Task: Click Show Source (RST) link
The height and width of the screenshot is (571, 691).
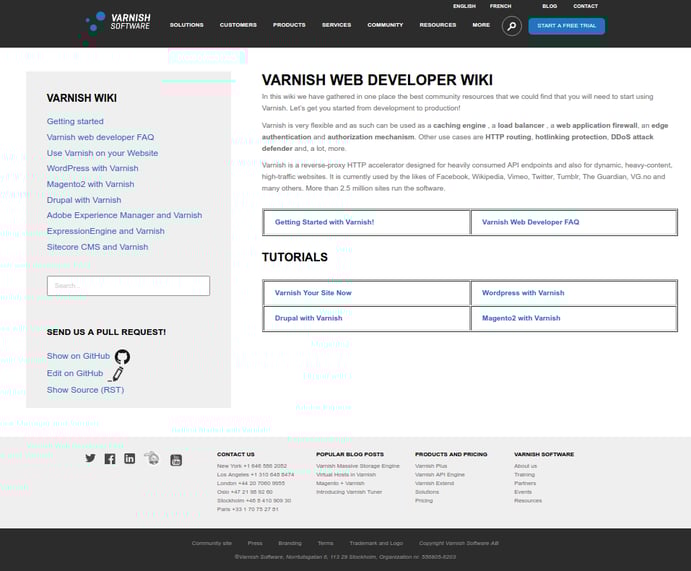Action: tap(85, 390)
